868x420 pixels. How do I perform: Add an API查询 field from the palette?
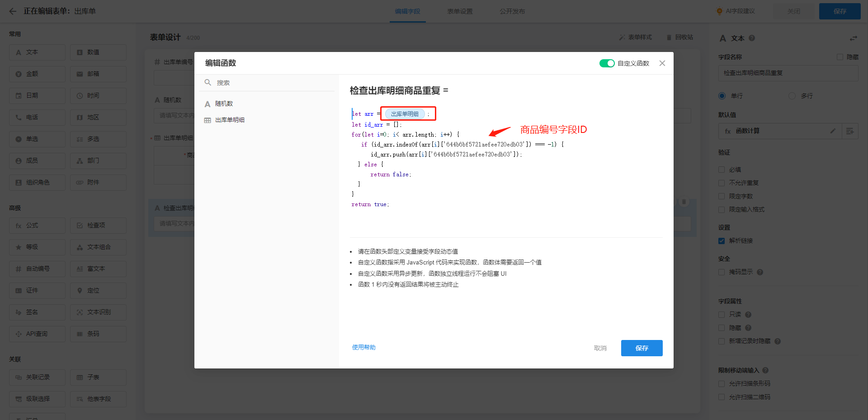38,334
